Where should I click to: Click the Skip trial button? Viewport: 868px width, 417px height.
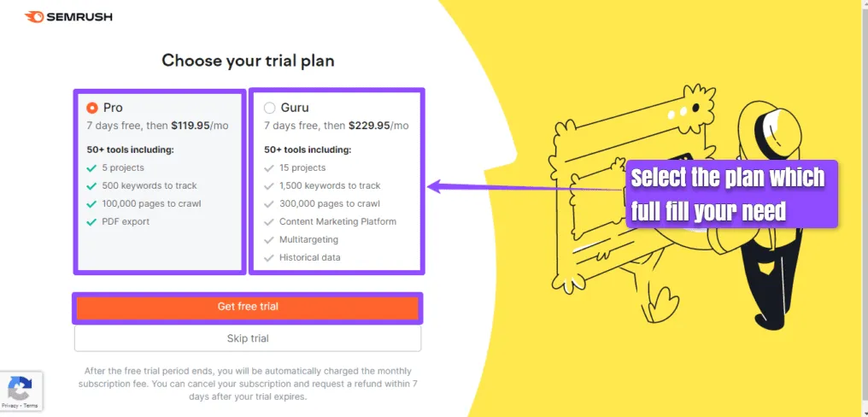(x=248, y=338)
